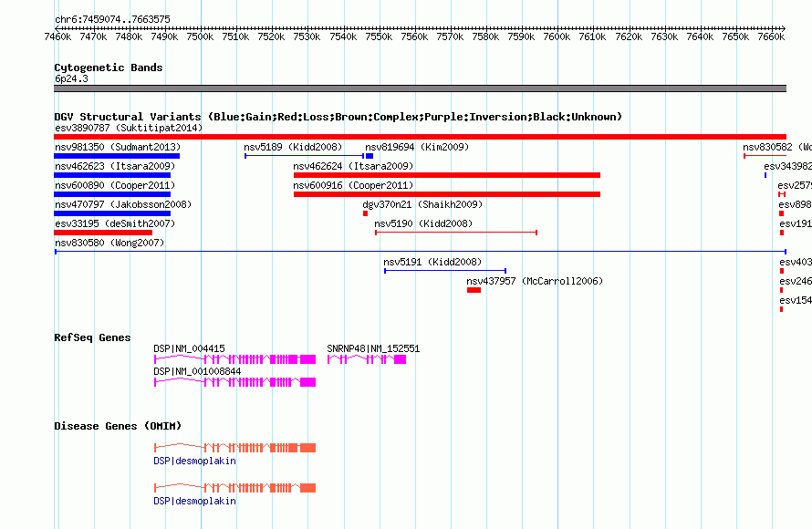Screen dimensions: 812x529
Task: Click the small red nsv437957 (McCarroll2006) bar
Action: [x=474, y=290]
